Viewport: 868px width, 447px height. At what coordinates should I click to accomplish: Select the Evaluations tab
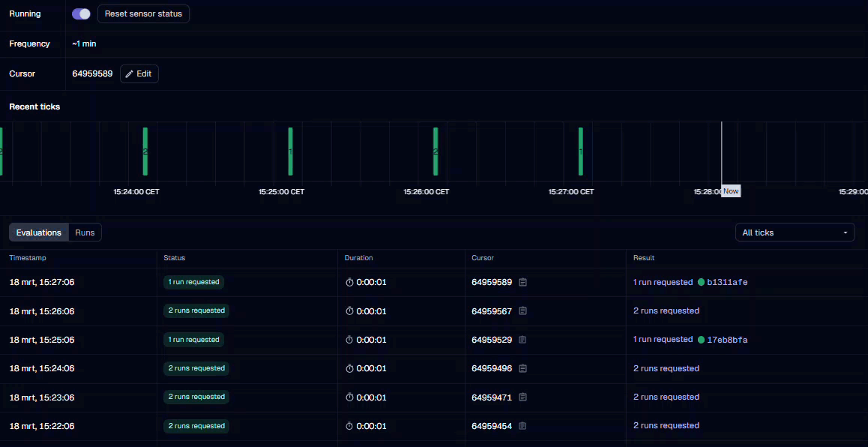tap(39, 232)
